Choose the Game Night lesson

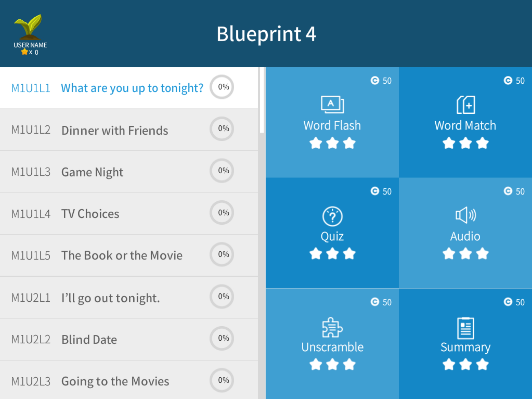coord(92,172)
